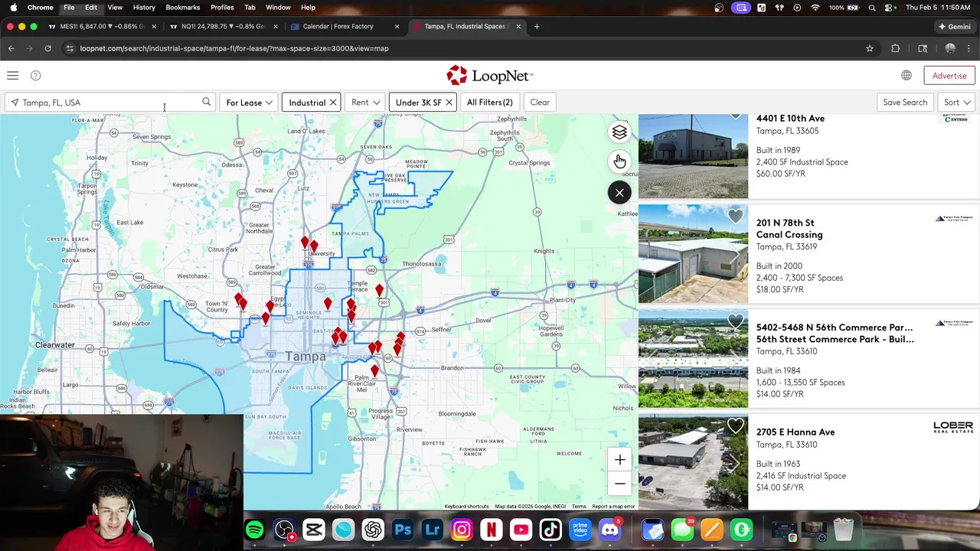Favorite the 201 N 78th St listing

click(736, 217)
